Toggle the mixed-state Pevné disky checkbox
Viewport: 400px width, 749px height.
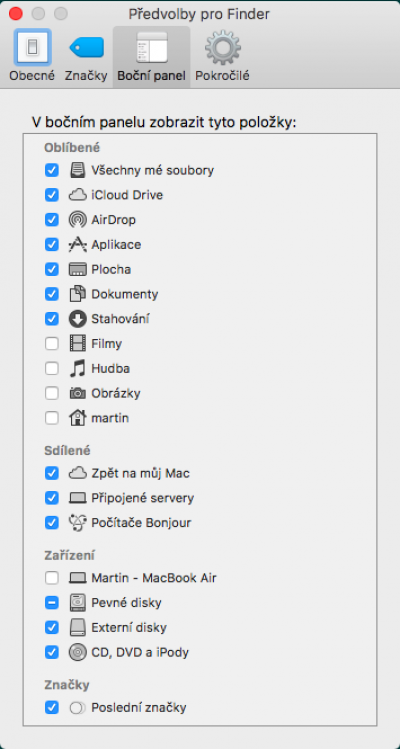tap(52, 603)
